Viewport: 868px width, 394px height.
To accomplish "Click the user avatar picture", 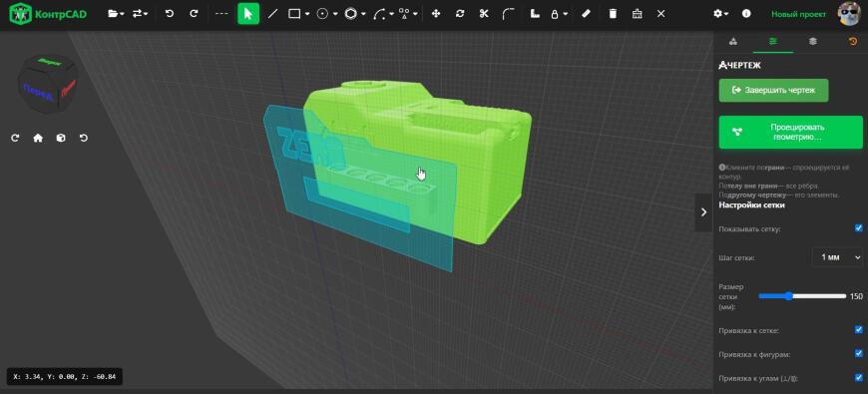I will coord(850,13).
